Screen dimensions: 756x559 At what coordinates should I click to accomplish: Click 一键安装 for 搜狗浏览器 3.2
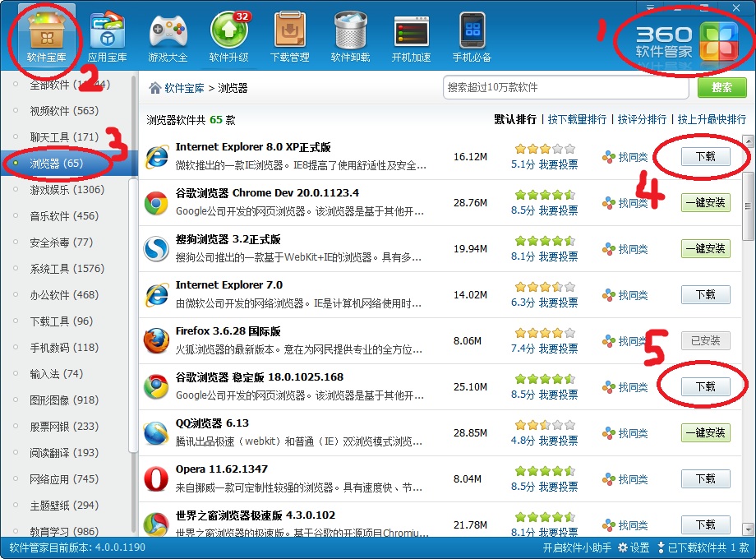[x=705, y=248]
